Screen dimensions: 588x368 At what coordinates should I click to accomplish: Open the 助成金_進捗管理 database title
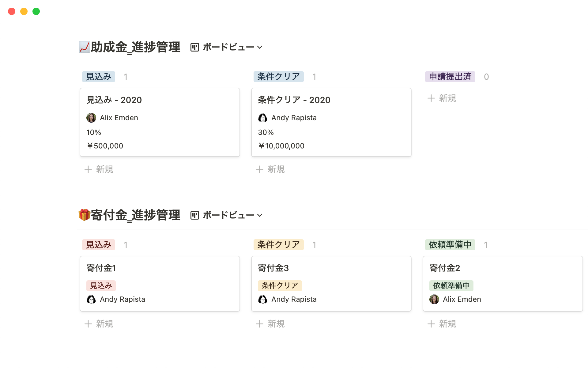(135, 47)
